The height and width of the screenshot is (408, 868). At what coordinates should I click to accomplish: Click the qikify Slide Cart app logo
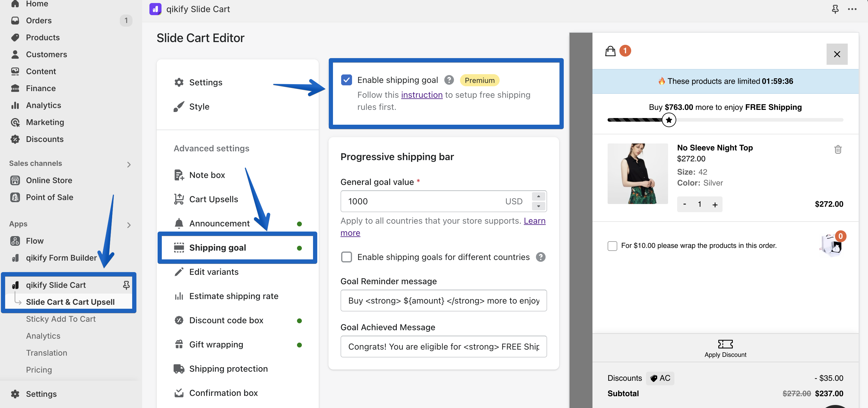(x=155, y=9)
